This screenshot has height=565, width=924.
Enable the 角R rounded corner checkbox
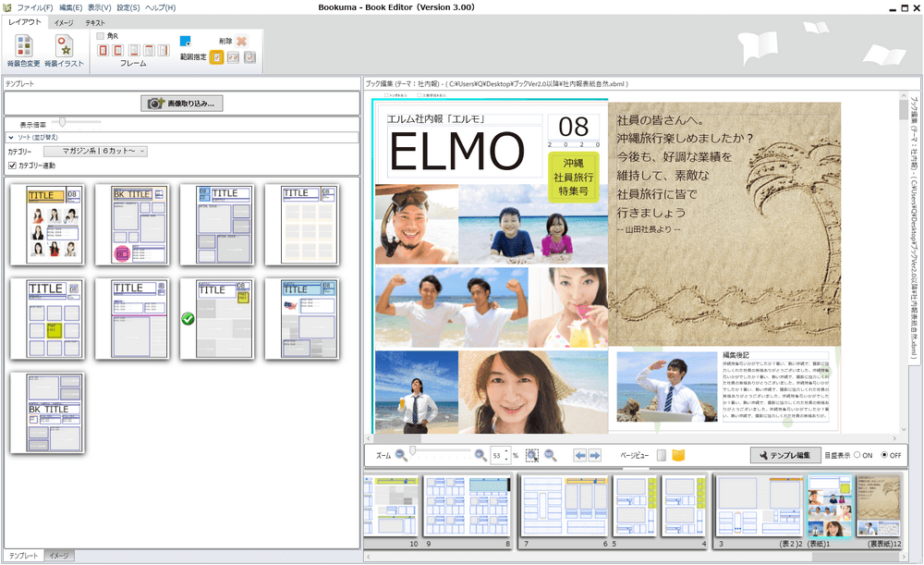coord(99,34)
